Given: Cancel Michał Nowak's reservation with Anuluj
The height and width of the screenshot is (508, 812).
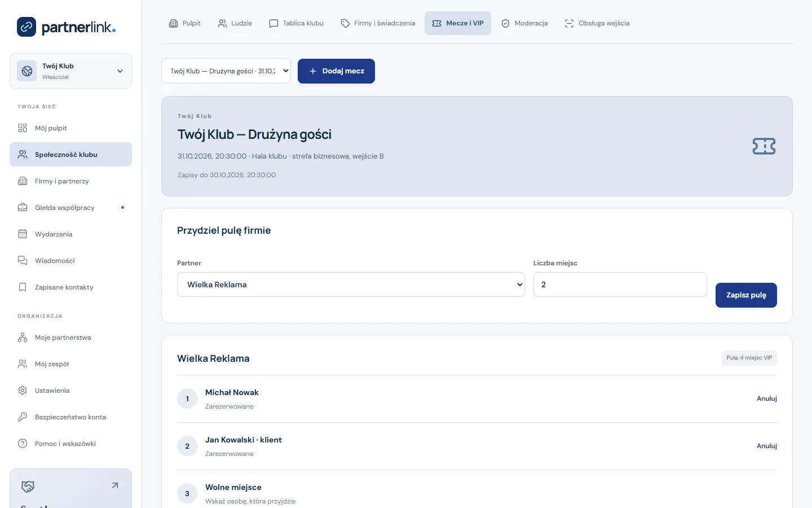Looking at the screenshot, I should point(766,398).
